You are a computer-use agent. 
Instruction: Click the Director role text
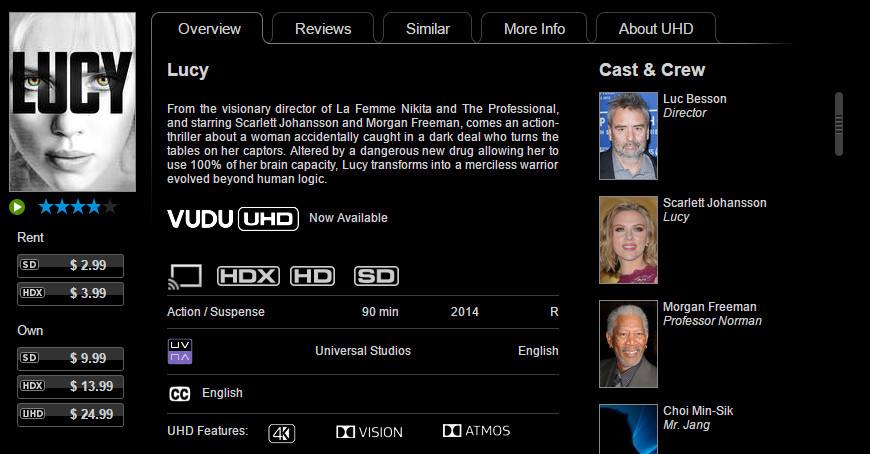[x=685, y=113]
